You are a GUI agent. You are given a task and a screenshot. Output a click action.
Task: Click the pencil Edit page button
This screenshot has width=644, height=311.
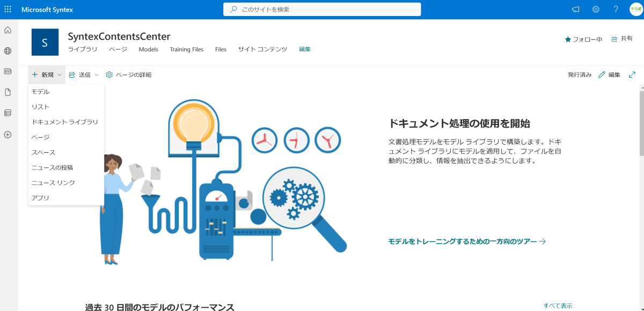click(610, 75)
